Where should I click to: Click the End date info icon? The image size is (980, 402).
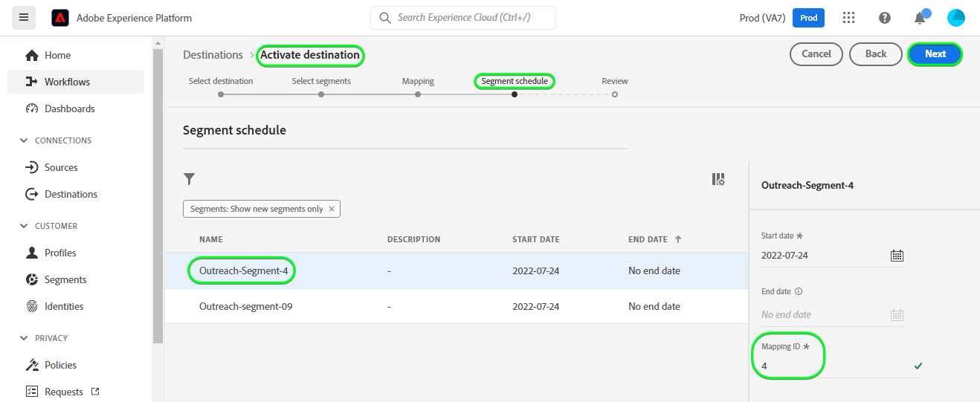coord(799,292)
